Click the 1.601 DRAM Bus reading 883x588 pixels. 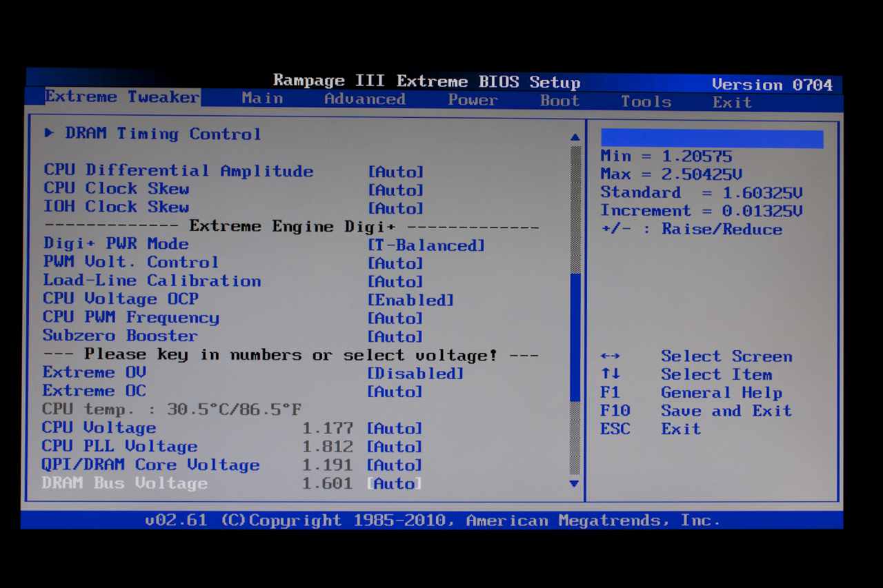pyautogui.click(x=328, y=483)
